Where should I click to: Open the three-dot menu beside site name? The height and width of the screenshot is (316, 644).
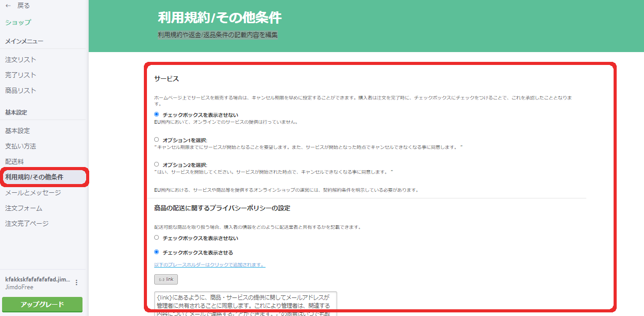[77, 282]
